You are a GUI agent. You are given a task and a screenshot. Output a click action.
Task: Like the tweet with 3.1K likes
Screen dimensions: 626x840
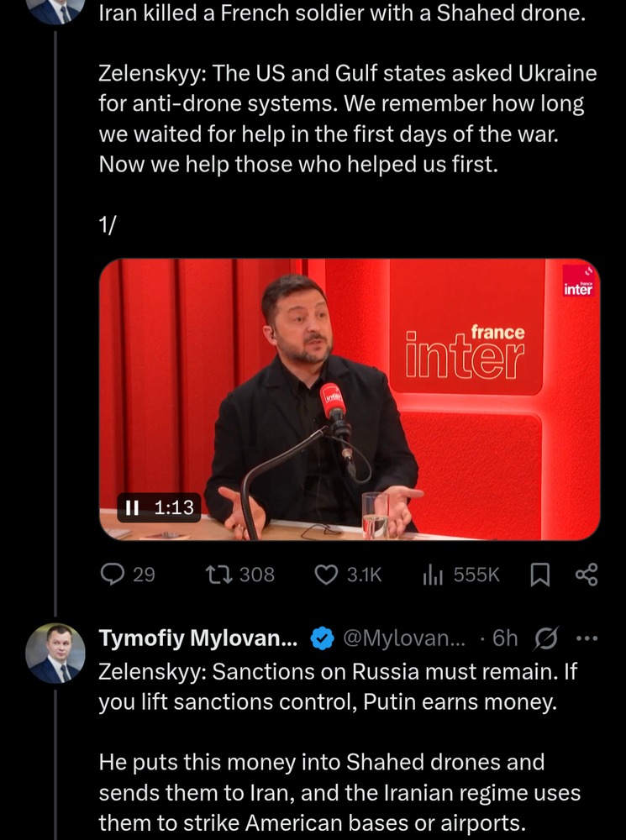pyautogui.click(x=325, y=575)
